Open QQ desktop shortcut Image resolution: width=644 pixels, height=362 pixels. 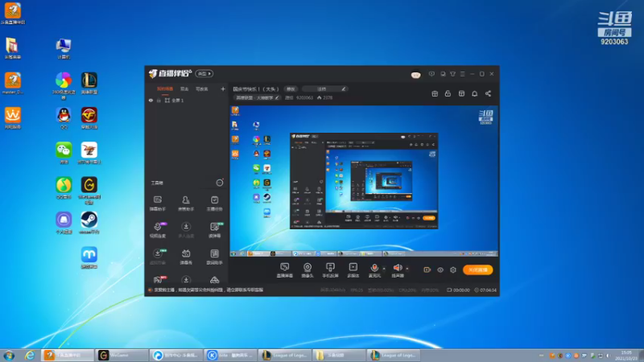(x=64, y=118)
